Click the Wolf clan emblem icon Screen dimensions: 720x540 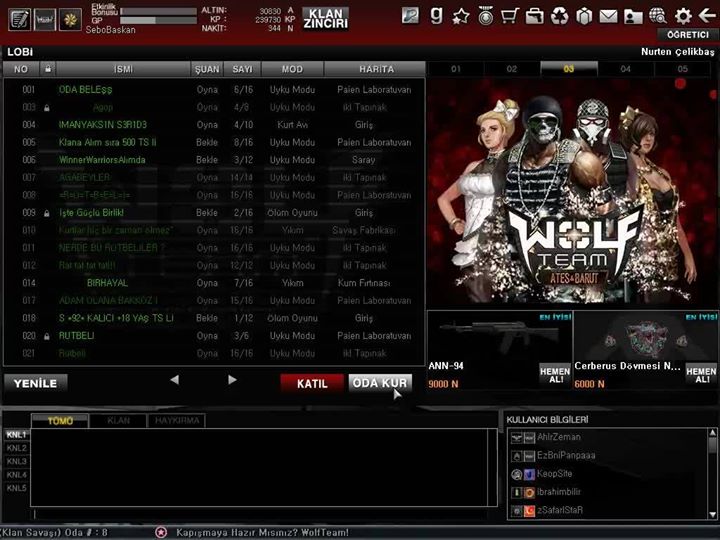coord(45,20)
